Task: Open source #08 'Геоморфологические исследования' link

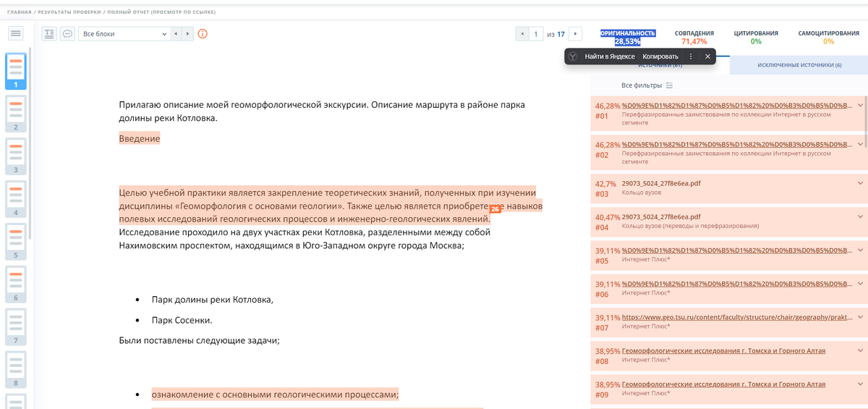Action: (723, 351)
